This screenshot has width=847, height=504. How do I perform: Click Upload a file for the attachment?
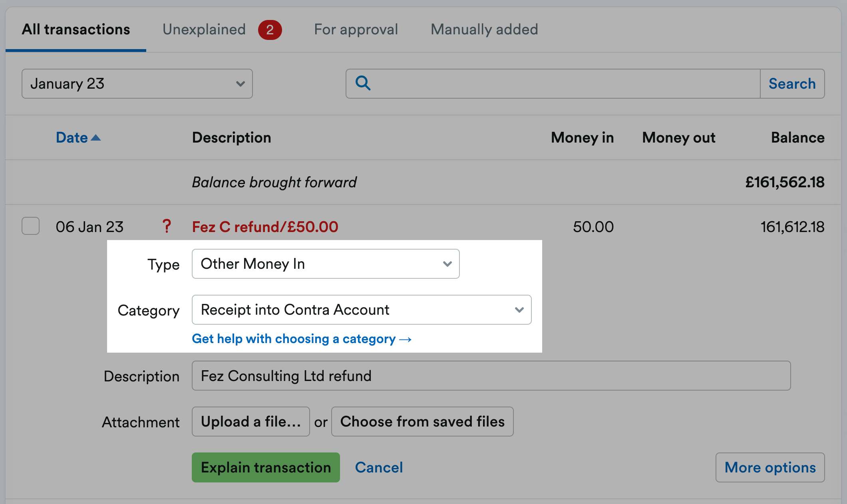[x=251, y=421]
